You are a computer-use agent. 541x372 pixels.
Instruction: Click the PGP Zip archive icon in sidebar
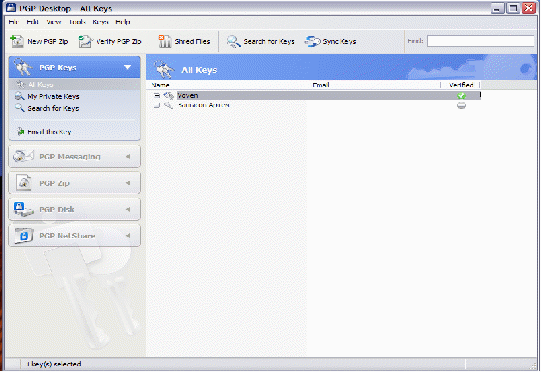tap(24, 183)
